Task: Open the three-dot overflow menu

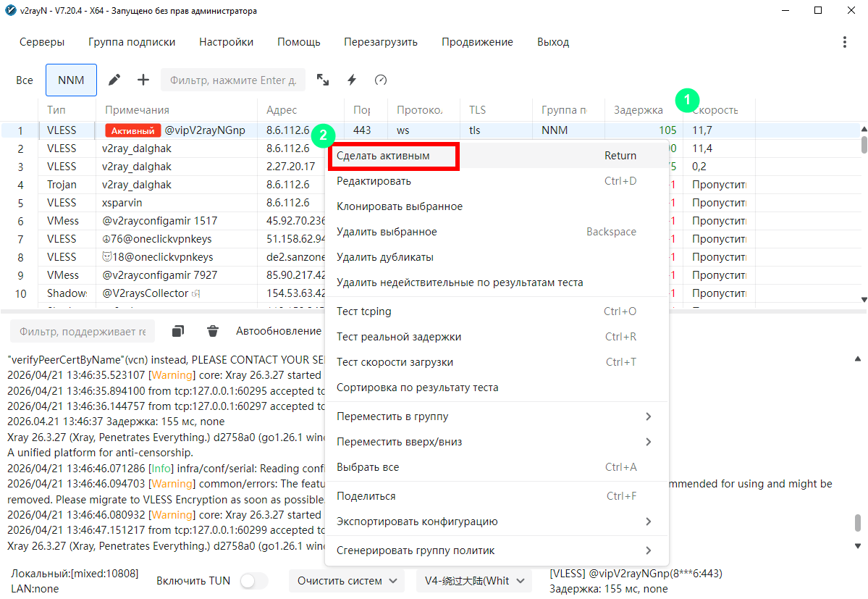Action: point(844,42)
